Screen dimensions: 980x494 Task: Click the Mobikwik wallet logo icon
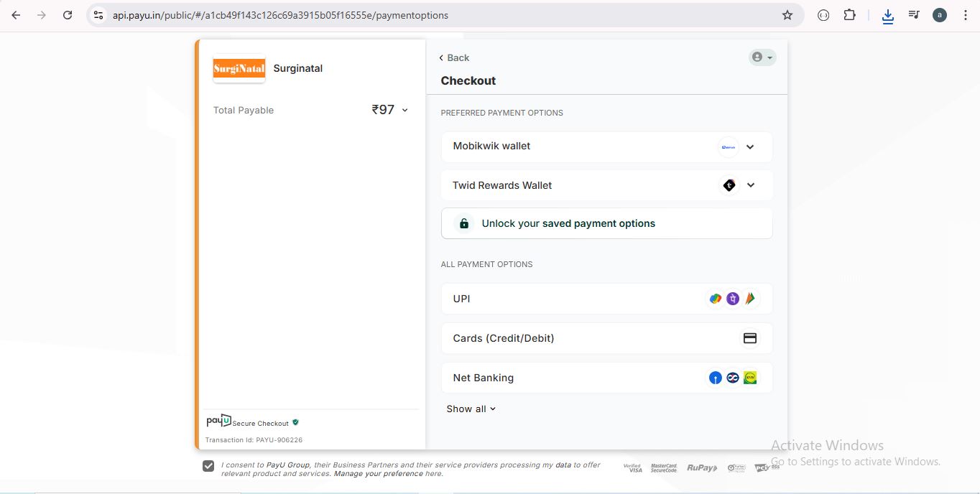[x=729, y=147]
